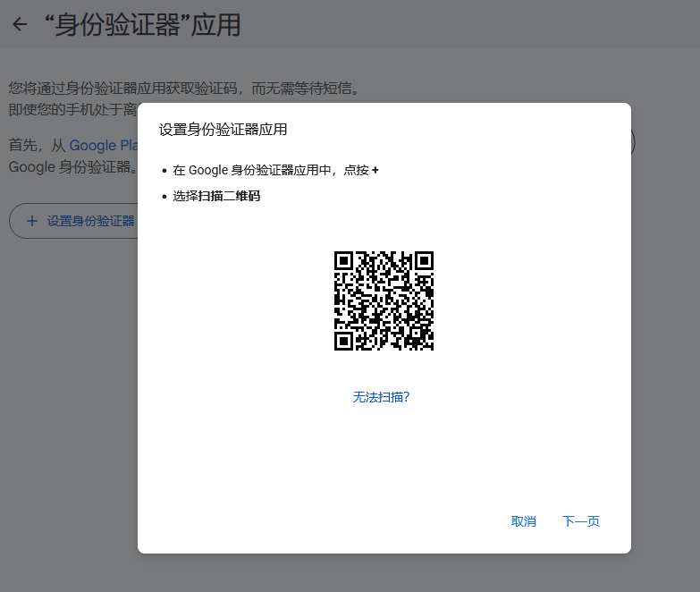Click the top-left finder square of the QR code
Viewport: 700px width, 592px height.
(345, 261)
